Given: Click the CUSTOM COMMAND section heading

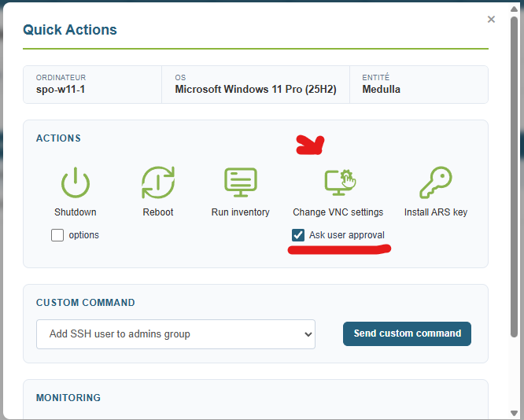Looking at the screenshot, I should (86, 302).
